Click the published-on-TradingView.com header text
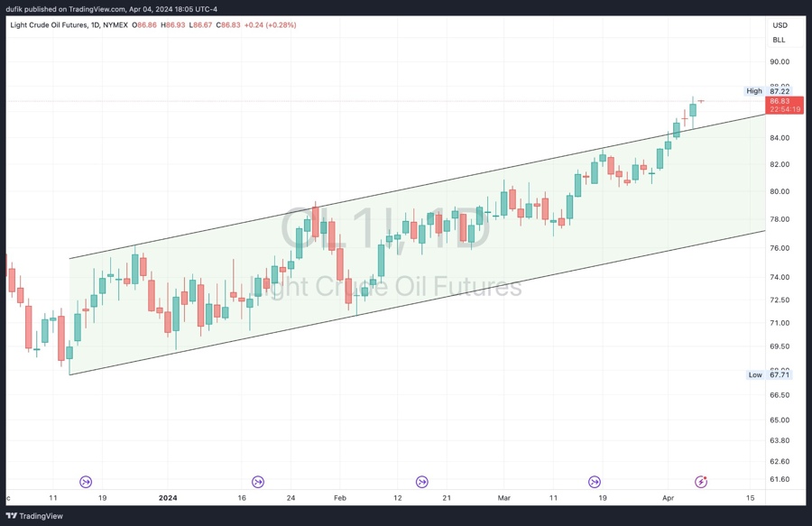 [x=112, y=9]
